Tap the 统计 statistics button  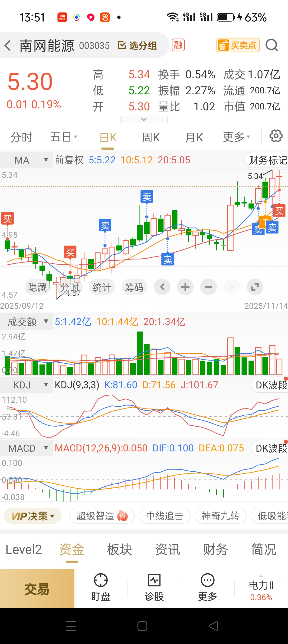[x=102, y=287]
